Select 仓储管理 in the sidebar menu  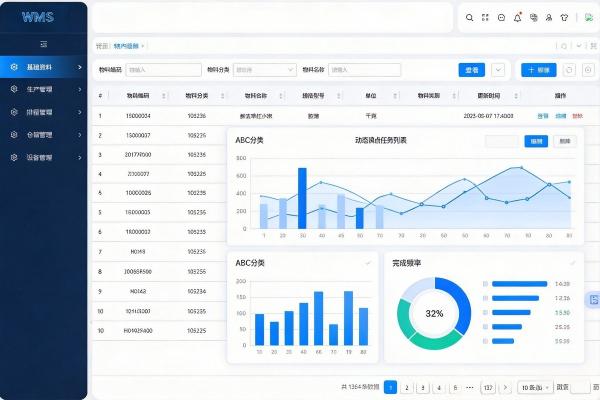coord(43,134)
